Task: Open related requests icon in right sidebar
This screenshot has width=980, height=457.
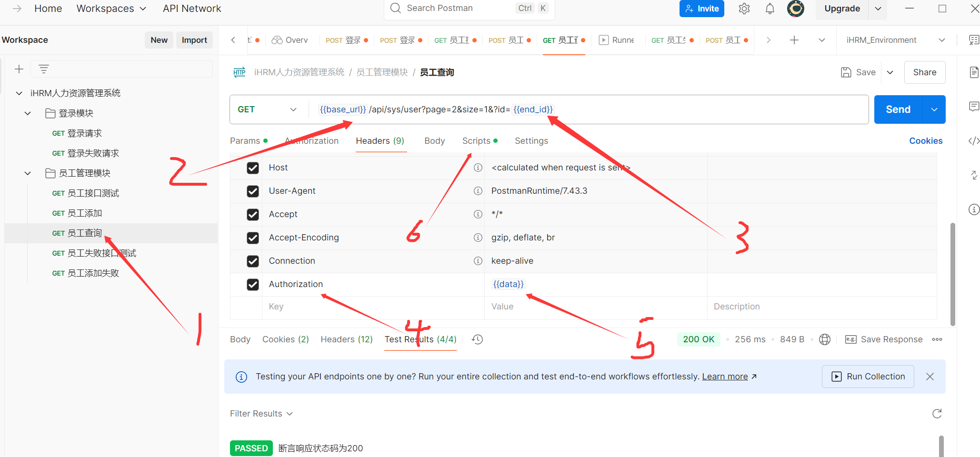Action: (974, 175)
